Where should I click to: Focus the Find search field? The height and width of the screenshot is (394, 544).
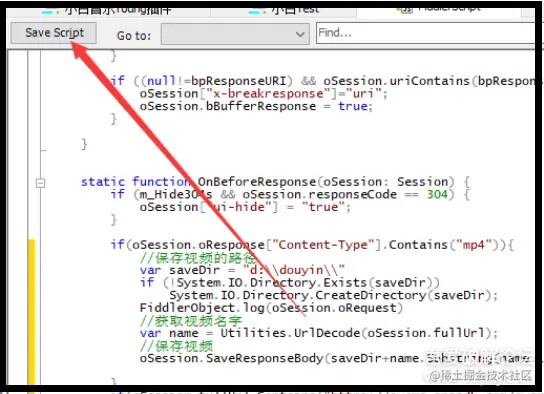coord(426,33)
